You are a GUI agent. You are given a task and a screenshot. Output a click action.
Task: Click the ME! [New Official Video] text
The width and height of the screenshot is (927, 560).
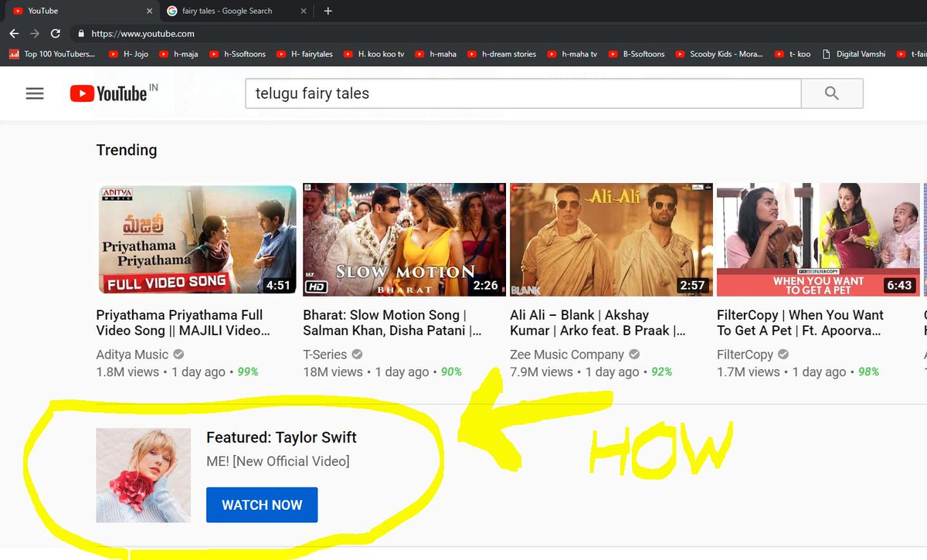277,461
